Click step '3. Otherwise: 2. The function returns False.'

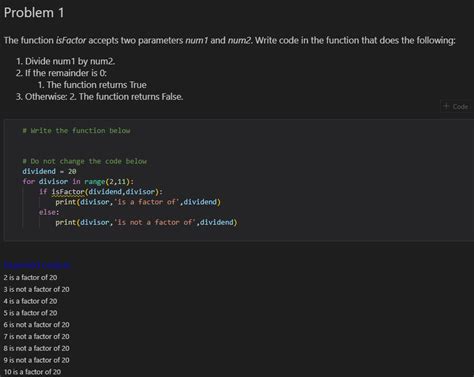point(99,97)
